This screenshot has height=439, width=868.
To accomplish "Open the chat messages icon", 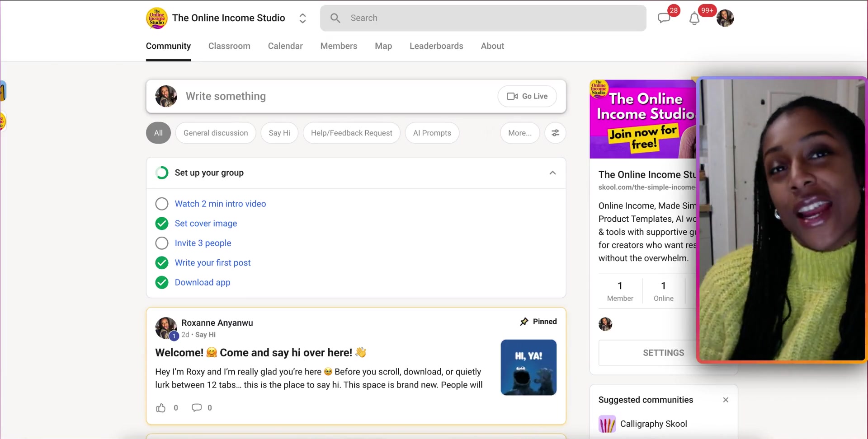I will 664,18.
